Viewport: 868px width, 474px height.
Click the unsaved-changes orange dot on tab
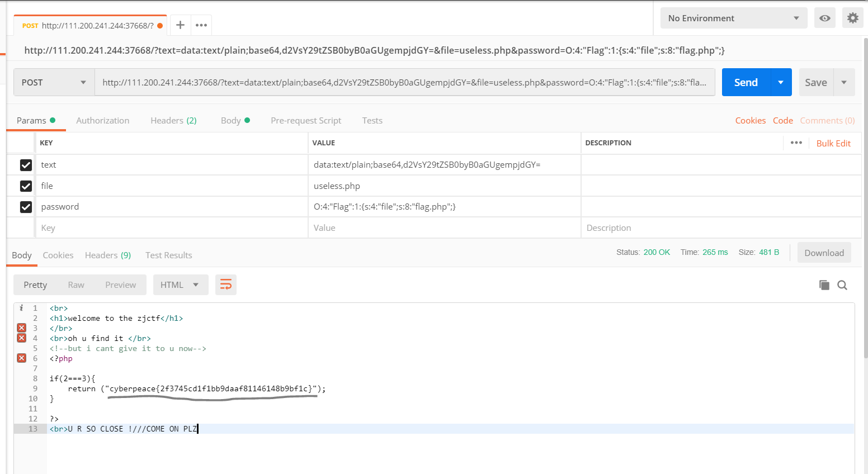click(x=160, y=26)
